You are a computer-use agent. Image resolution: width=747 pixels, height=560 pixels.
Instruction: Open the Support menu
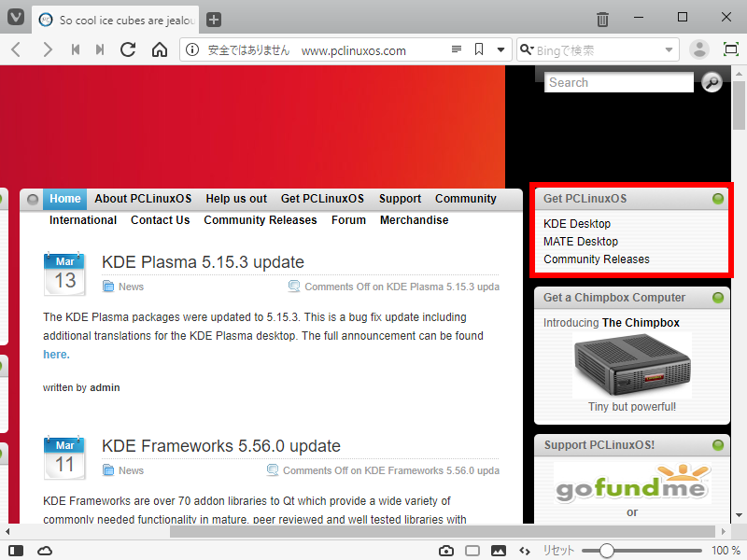click(401, 199)
